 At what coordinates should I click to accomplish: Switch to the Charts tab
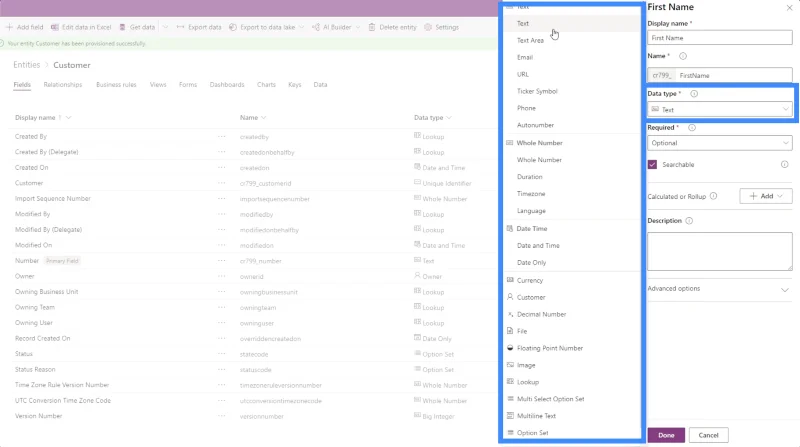click(x=266, y=85)
